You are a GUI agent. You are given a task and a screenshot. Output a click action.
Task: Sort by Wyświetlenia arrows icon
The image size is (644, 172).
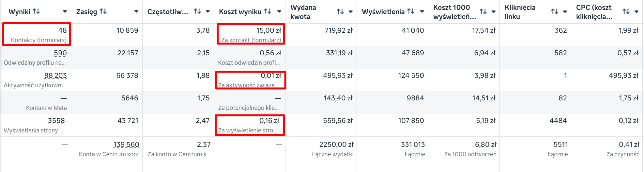click(411, 11)
